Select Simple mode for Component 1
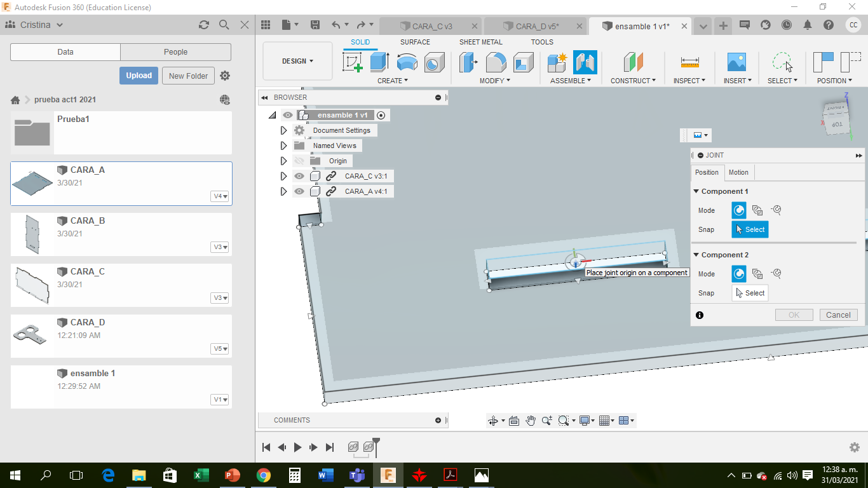This screenshot has width=868, height=488. (739, 210)
